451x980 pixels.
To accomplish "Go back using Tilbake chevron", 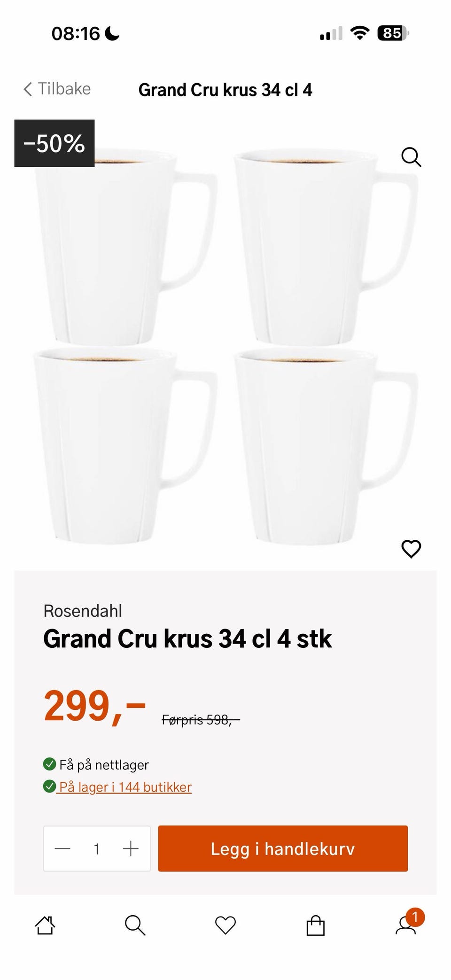I will coord(28,89).
